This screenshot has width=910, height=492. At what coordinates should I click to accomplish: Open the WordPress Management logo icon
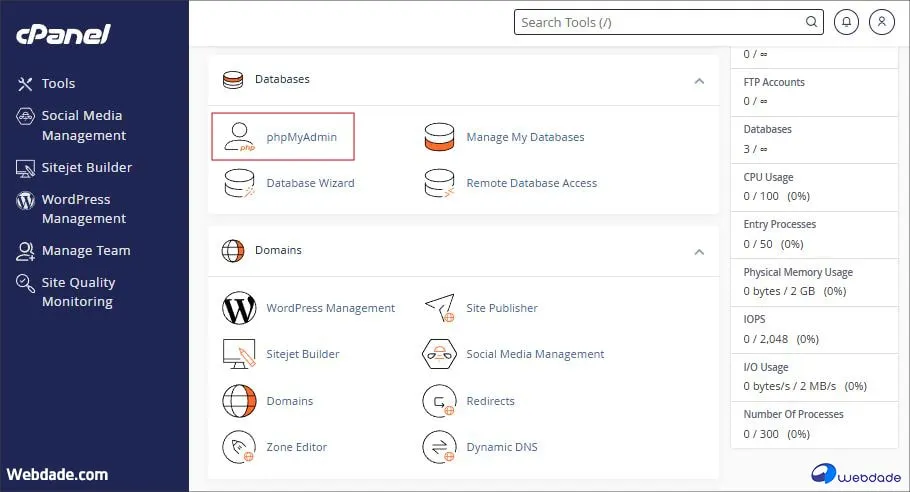(240, 308)
